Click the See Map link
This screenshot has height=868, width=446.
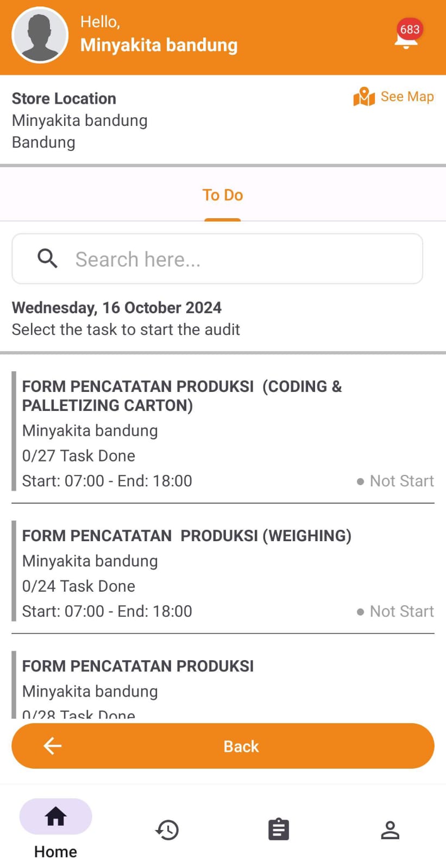pyautogui.click(x=407, y=97)
